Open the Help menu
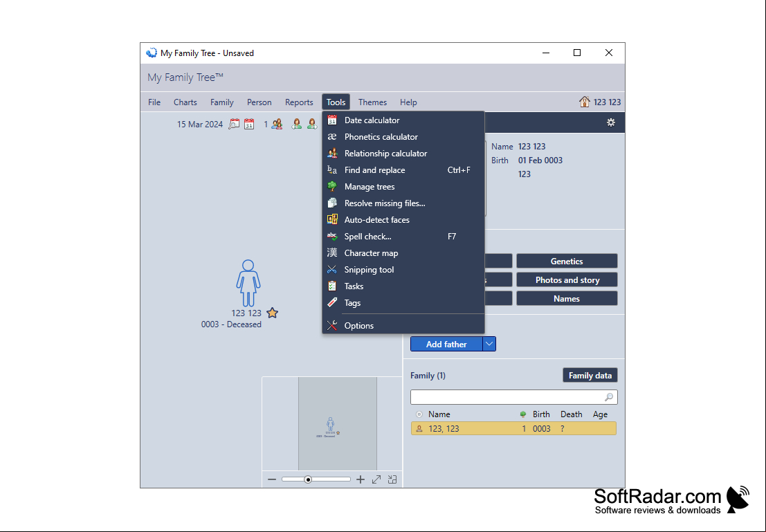The image size is (766, 532). point(408,102)
